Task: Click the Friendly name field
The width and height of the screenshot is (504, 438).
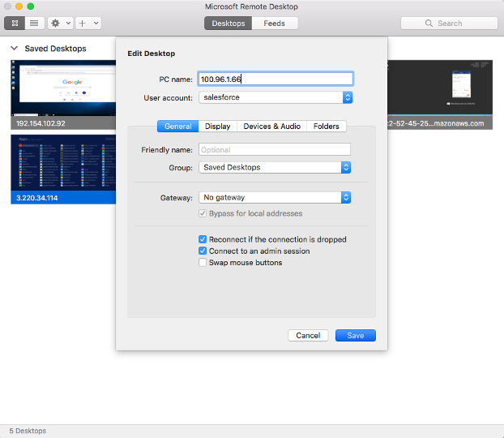Action: tap(274, 149)
